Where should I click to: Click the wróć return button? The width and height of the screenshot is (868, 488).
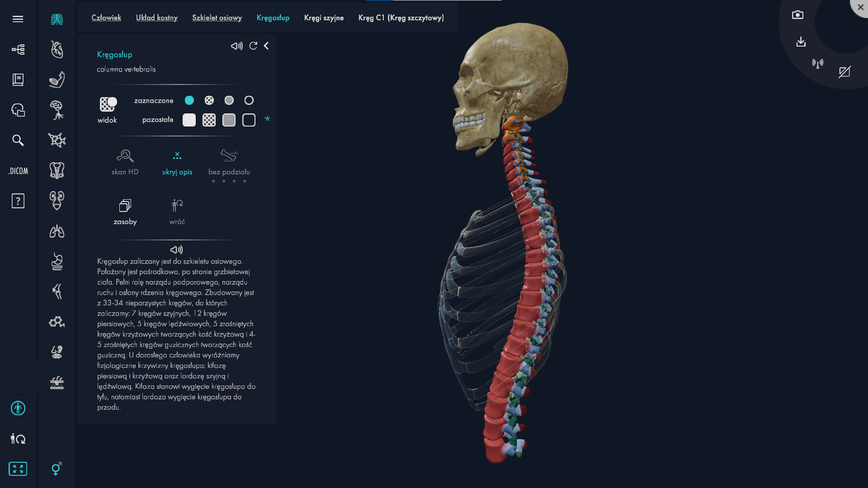tap(177, 212)
